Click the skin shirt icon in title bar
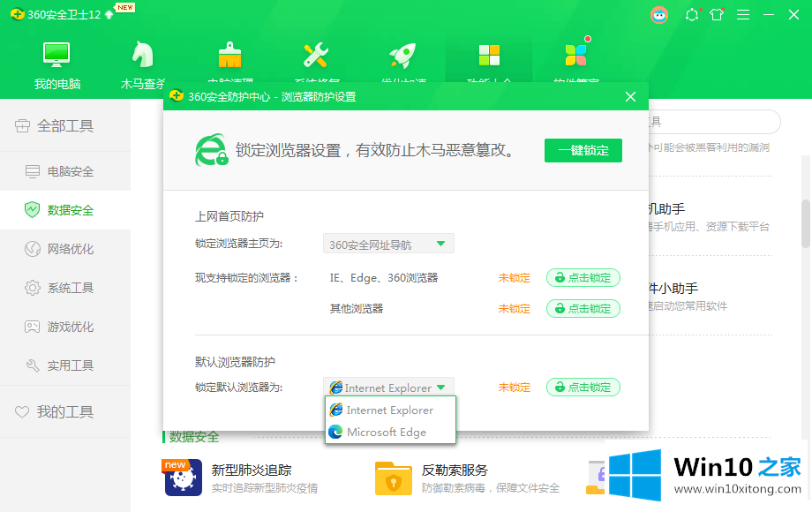The width and height of the screenshot is (812, 512). coord(717,15)
